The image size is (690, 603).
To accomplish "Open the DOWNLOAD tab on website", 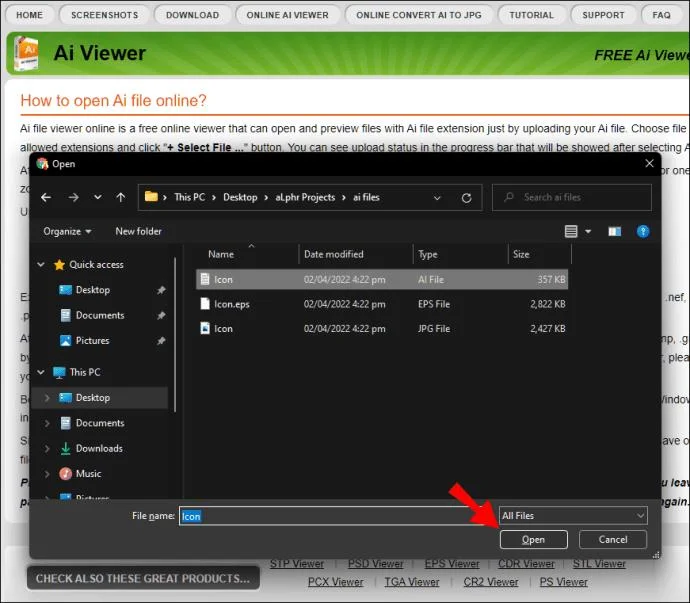I will (192, 15).
